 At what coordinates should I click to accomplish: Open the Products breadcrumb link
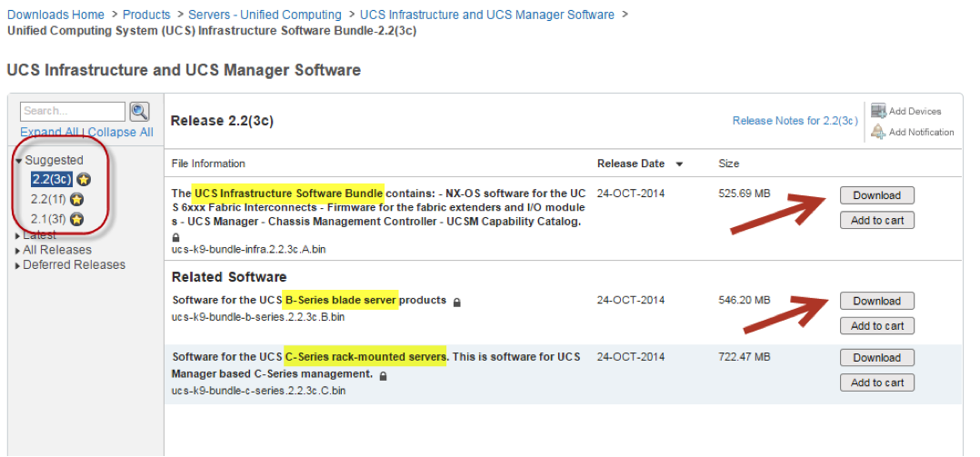(146, 15)
